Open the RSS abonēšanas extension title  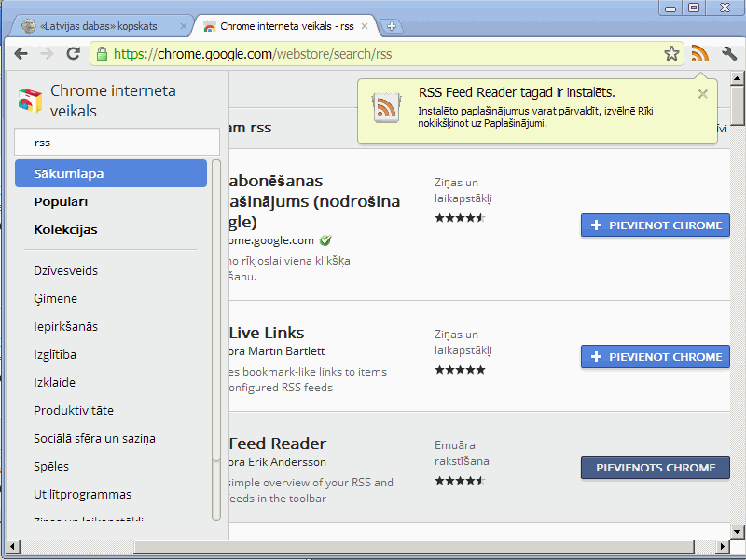point(314,201)
